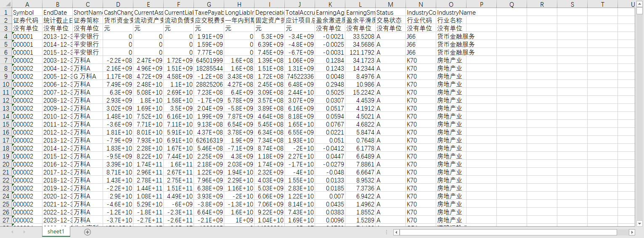Image resolution: width=644 pixels, height=238 pixels.
Task: Click the horizontal scrollbar left arrow
Action: click(396, 232)
